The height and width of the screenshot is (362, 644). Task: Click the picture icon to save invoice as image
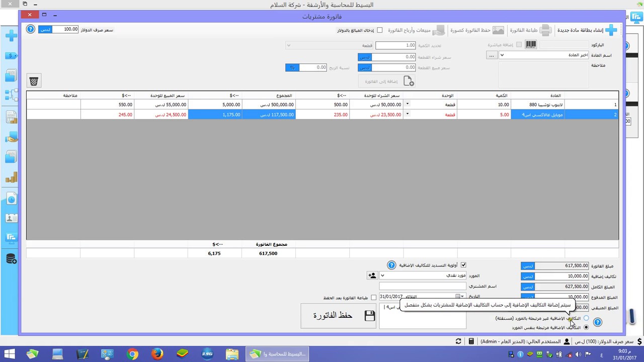pyautogui.click(x=498, y=30)
